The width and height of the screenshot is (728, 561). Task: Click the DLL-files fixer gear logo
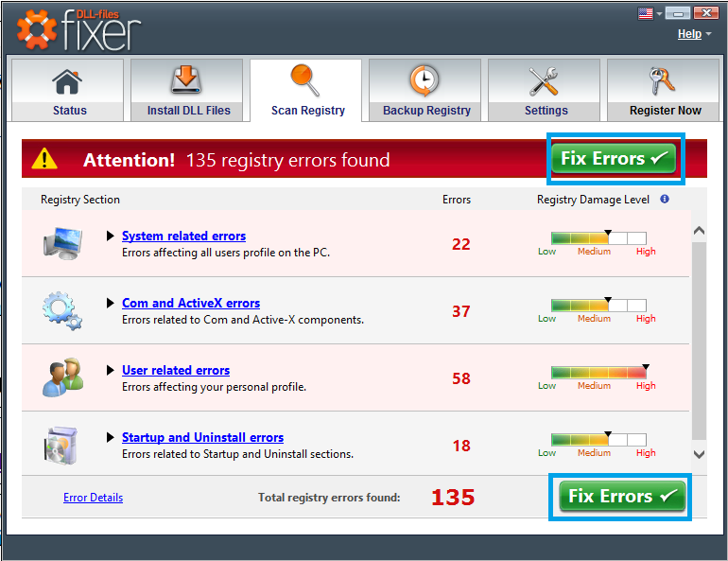pyautogui.click(x=36, y=29)
